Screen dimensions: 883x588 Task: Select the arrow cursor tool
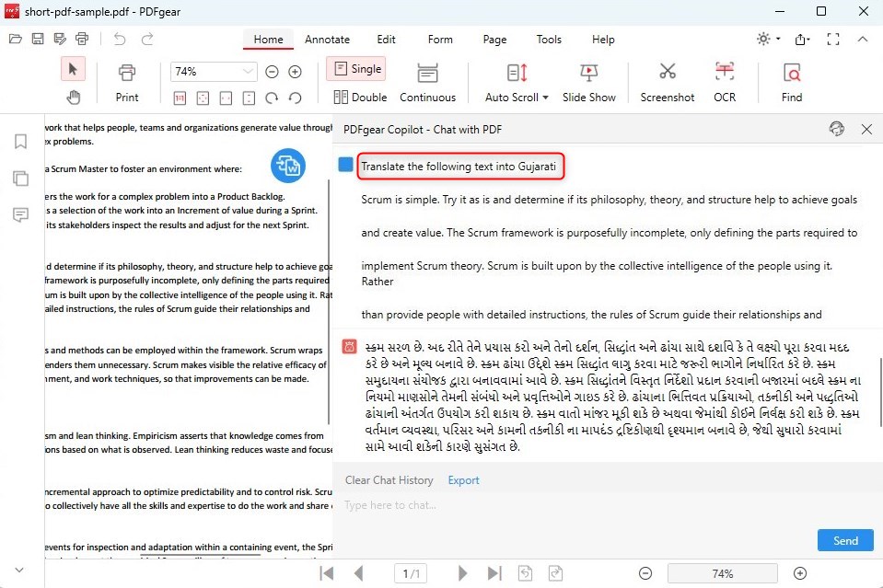pyautogui.click(x=74, y=69)
